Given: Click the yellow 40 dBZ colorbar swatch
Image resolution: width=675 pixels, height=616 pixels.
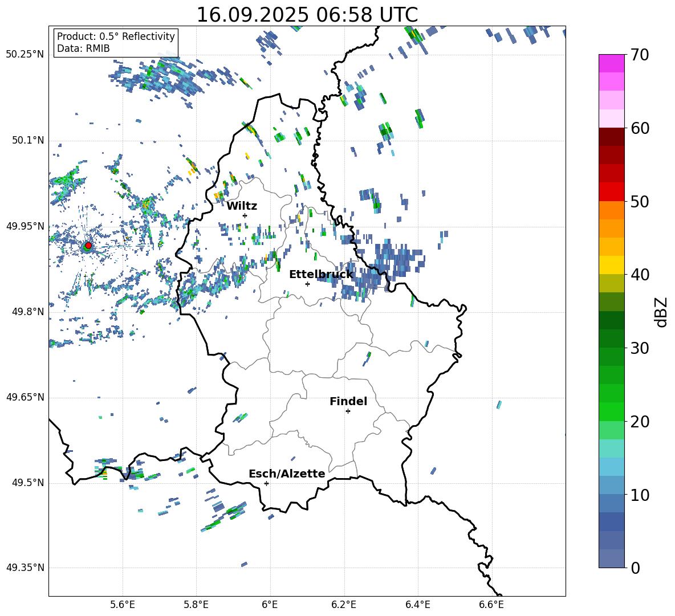Looking at the screenshot, I should (611, 265).
